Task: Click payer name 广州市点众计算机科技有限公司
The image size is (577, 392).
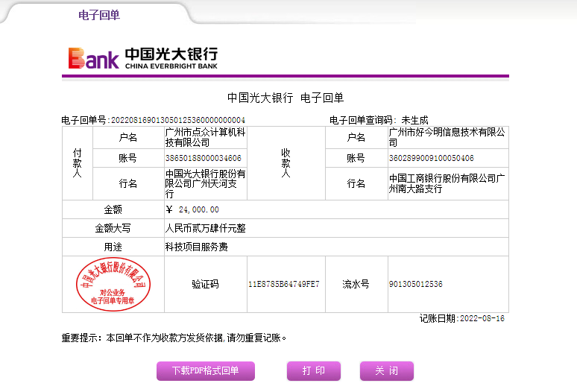Action: 205,137
